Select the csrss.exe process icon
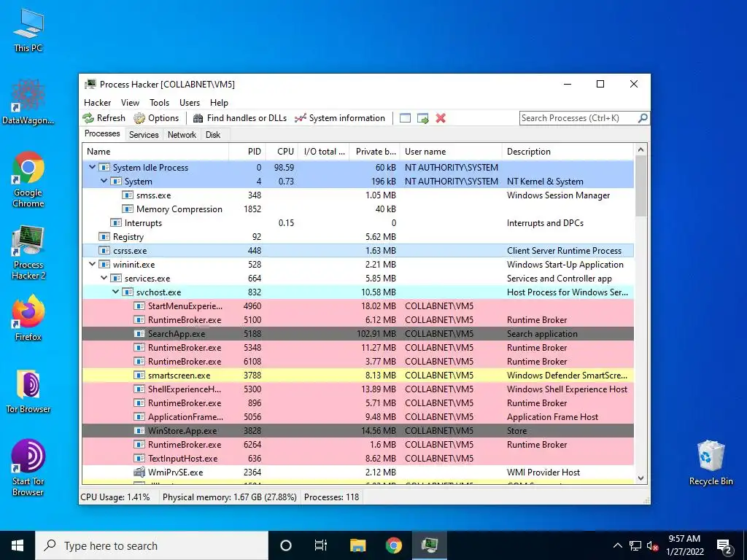The image size is (747, 560). (x=104, y=251)
